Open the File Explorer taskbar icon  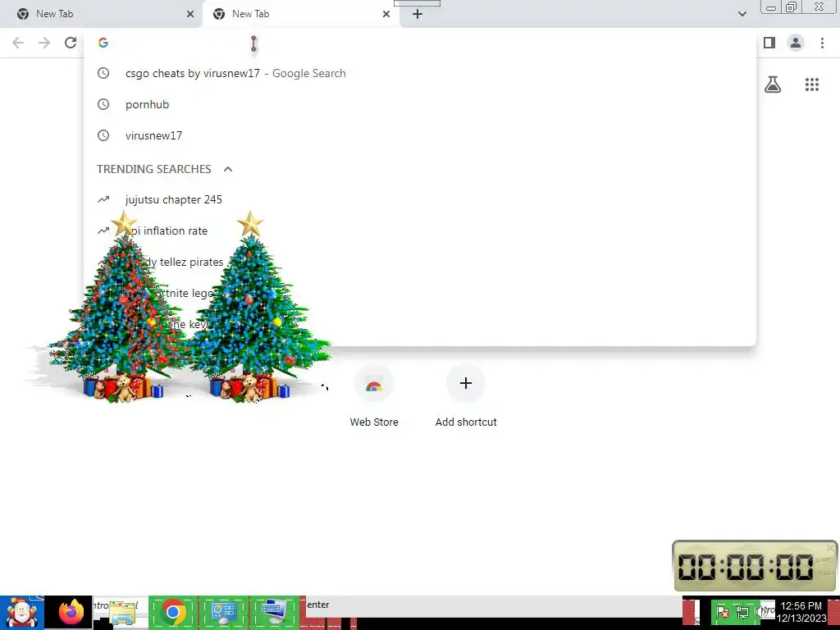click(121, 612)
